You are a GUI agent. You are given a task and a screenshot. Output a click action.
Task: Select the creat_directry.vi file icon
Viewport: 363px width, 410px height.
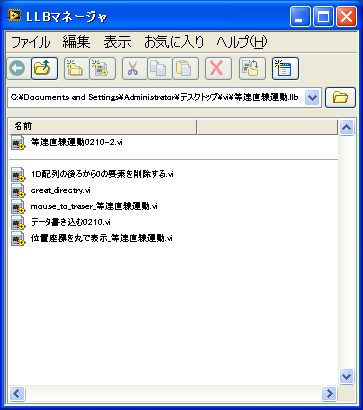coord(18,190)
